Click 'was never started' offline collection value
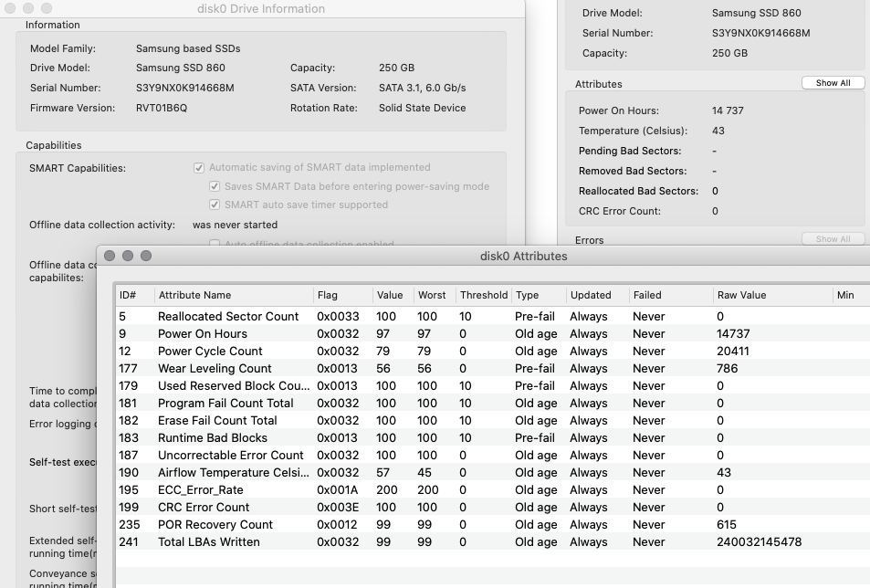 tap(235, 225)
